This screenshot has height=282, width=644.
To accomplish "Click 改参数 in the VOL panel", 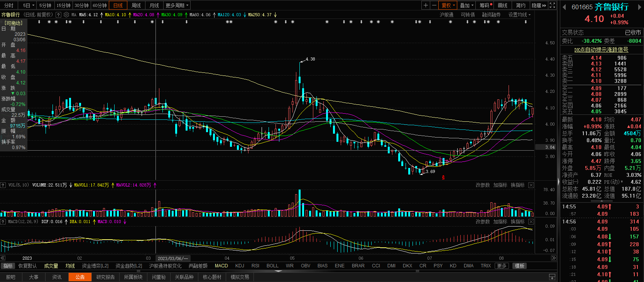I will click(x=482, y=185).
